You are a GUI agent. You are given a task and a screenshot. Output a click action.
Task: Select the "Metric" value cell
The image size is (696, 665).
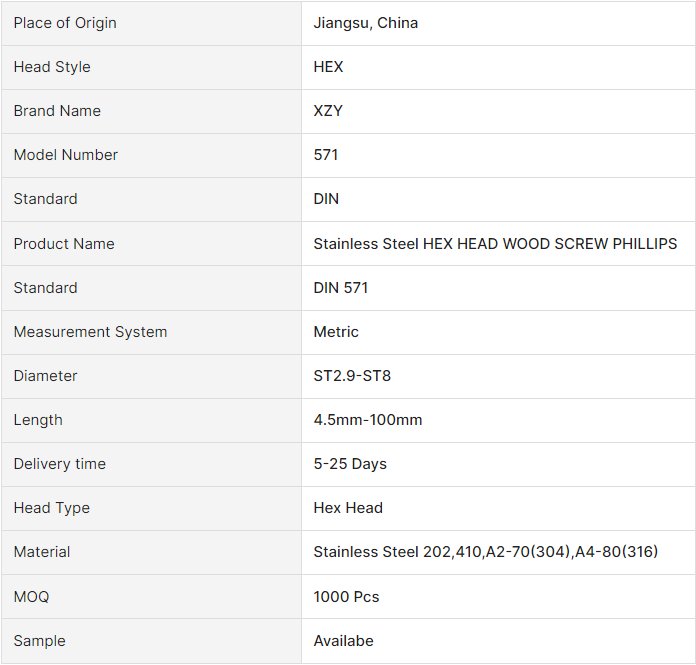tap(336, 332)
